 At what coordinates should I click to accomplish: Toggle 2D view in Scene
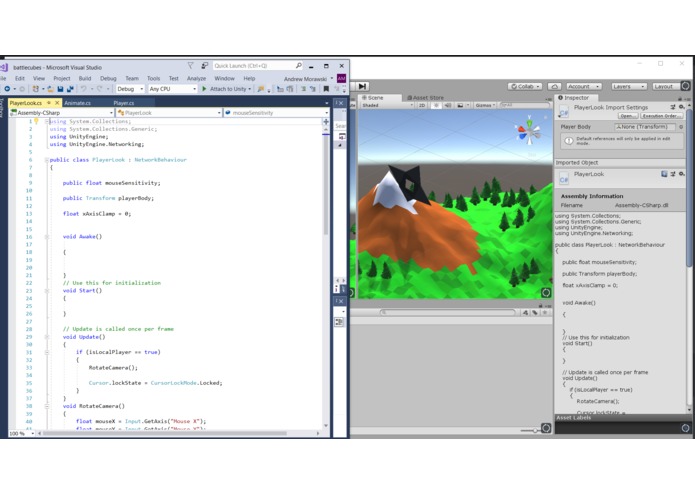click(422, 105)
